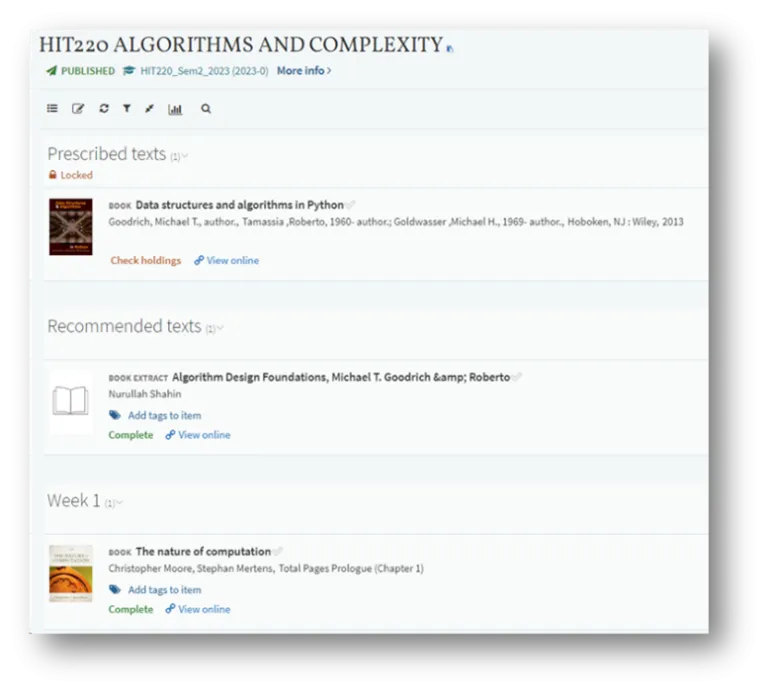
Task: Click the collapse arrows icon in toolbar
Action: point(149,108)
